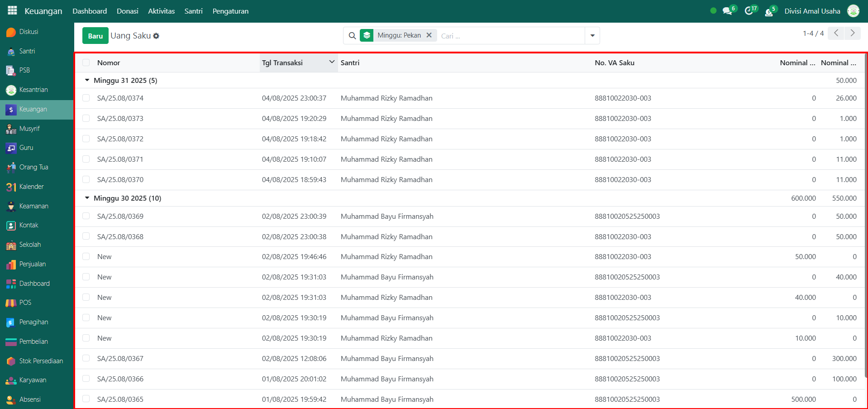Check the row SA/25.08/0374 checkbox
The height and width of the screenshot is (409, 868).
[86, 98]
